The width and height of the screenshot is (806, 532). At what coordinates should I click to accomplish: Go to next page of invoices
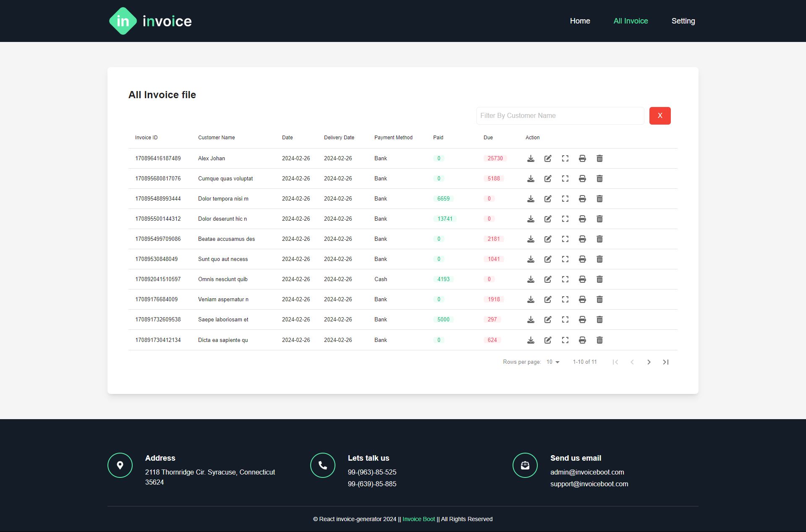pyautogui.click(x=649, y=362)
